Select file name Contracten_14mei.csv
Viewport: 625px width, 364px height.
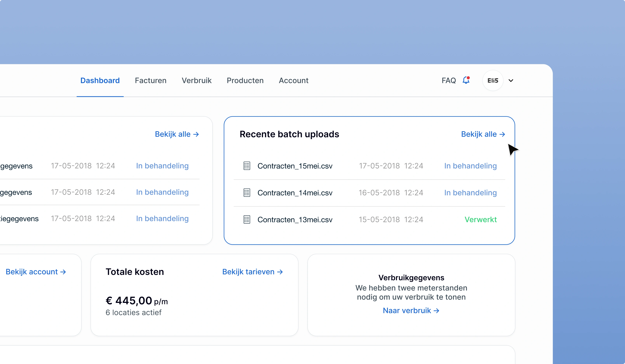295,193
